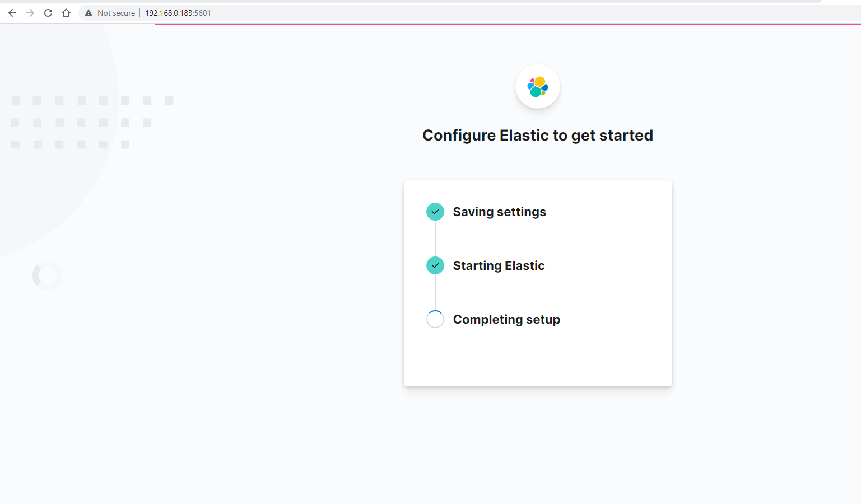Click the empty area below Completing setup in card

(538, 358)
